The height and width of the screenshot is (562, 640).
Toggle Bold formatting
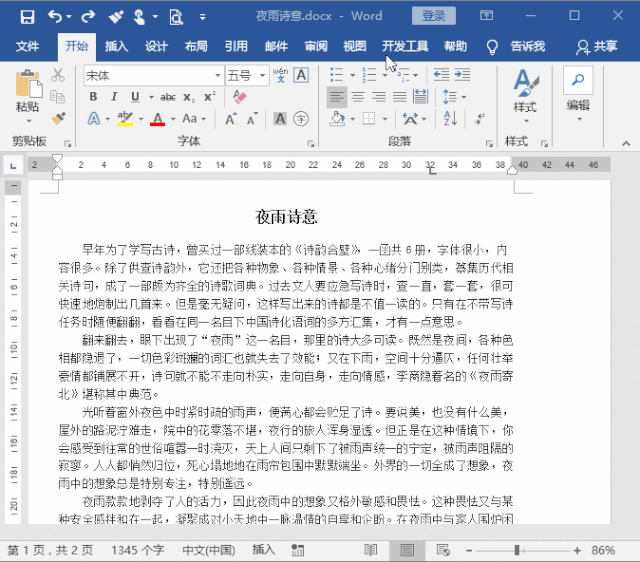[93, 97]
